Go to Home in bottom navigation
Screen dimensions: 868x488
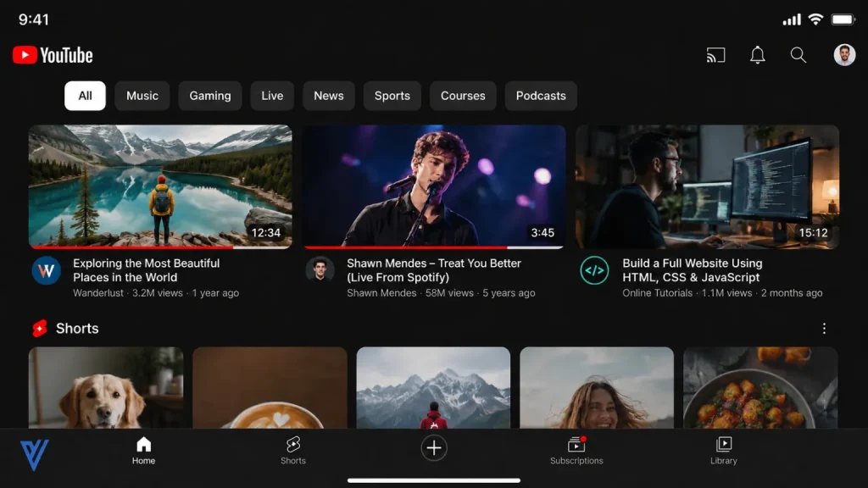(x=143, y=451)
